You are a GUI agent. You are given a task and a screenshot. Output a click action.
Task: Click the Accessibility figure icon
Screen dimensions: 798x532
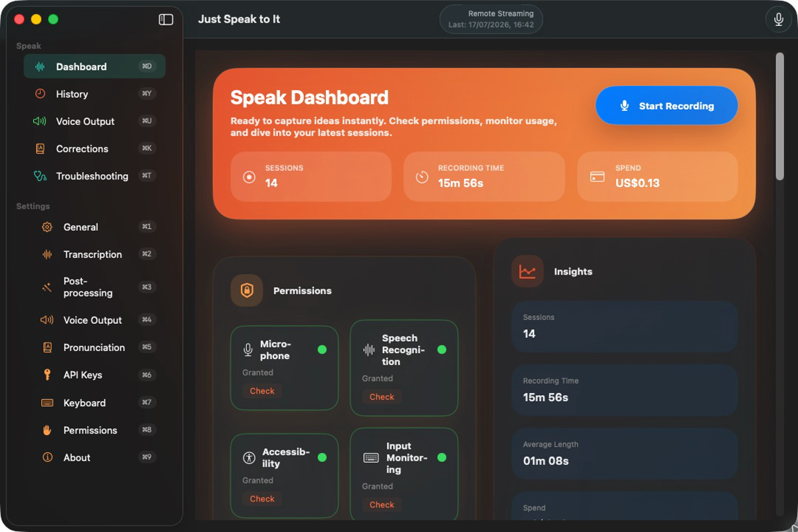point(249,458)
